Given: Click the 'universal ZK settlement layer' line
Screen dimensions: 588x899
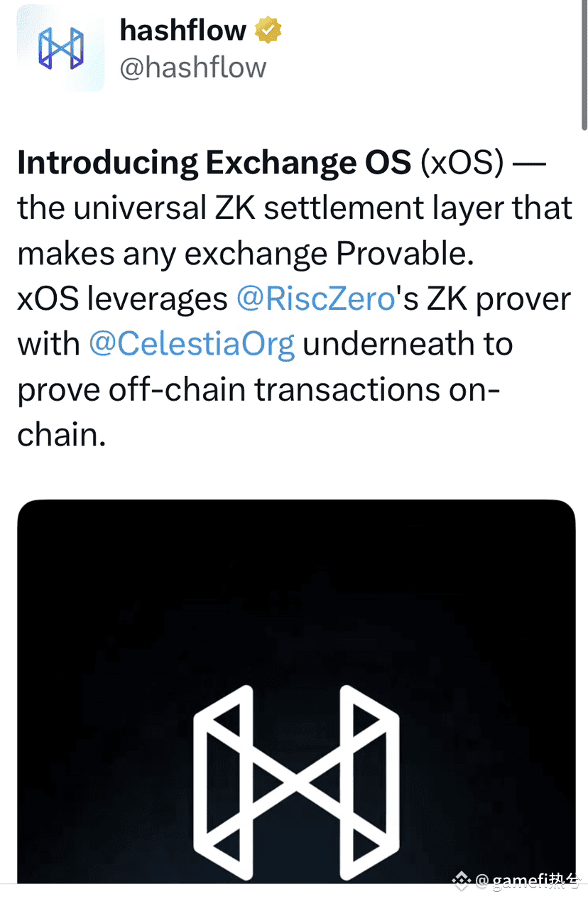Looking at the screenshot, I should (295, 208).
